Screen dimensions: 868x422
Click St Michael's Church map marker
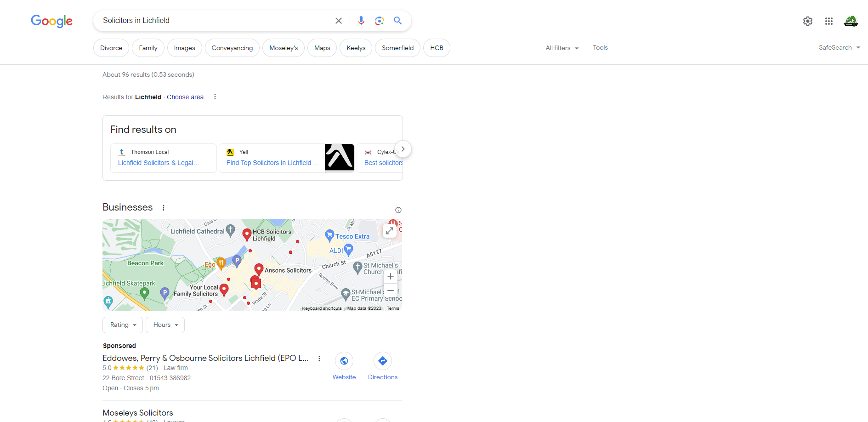point(358,267)
